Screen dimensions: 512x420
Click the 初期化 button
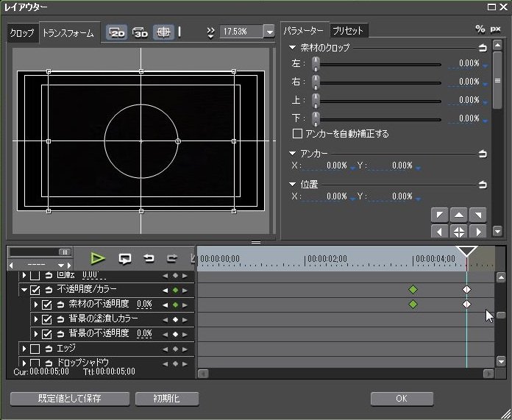click(167, 399)
